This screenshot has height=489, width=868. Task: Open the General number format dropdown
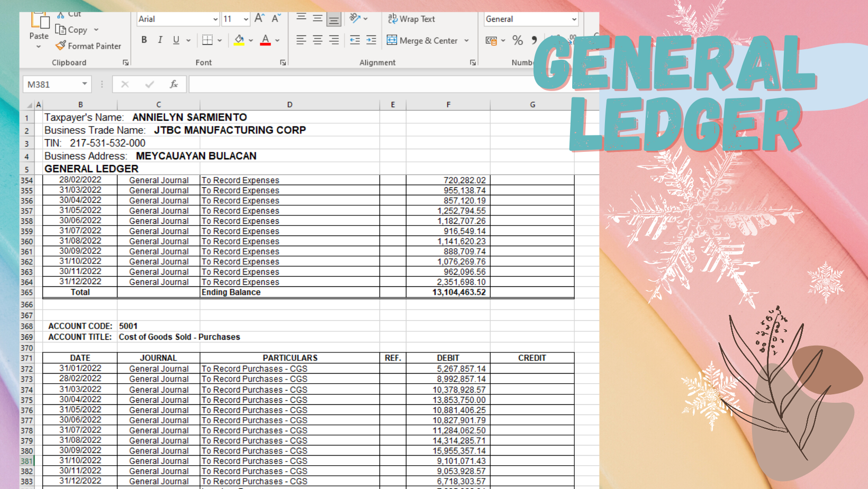click(x=574, y=19)
